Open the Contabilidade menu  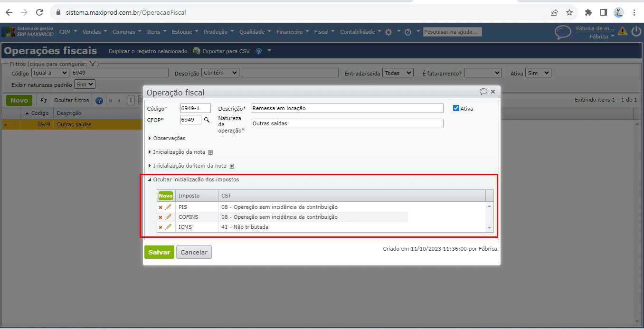361,32
